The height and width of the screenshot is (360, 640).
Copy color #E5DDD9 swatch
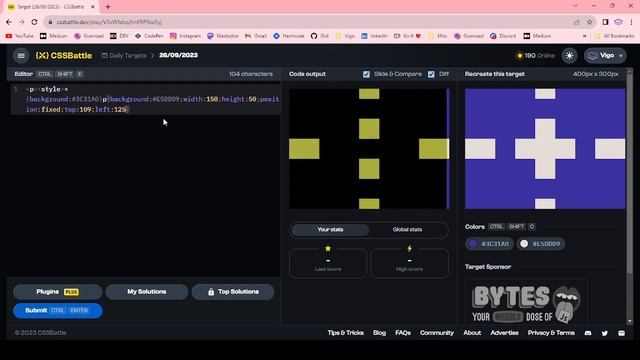(x=540, y=244)
